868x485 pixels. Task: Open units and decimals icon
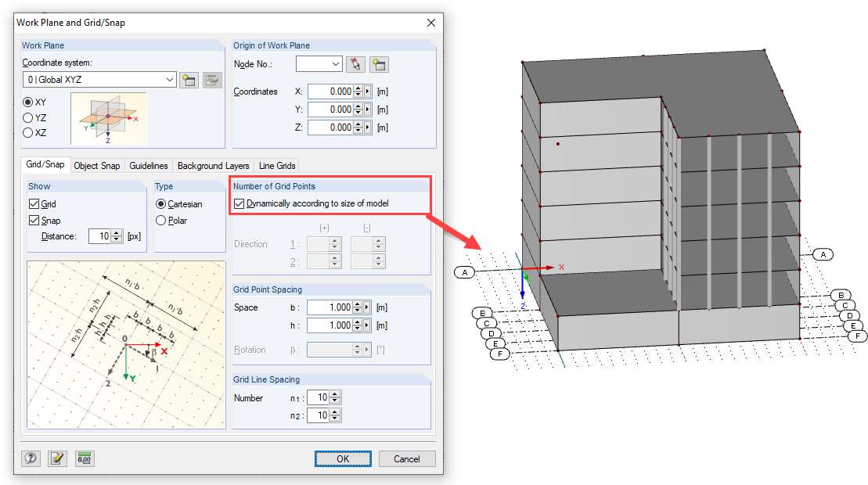(x=85, y=458)
